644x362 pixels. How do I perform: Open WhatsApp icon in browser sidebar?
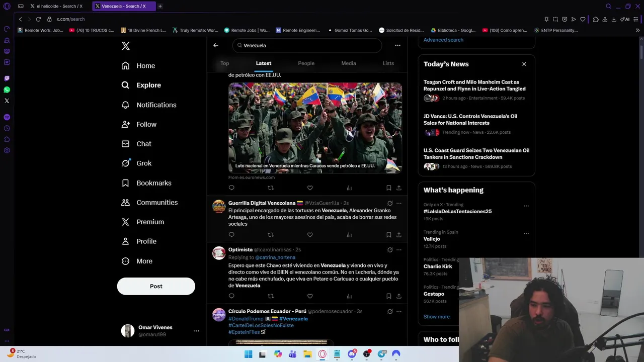(x=7, y=89)
